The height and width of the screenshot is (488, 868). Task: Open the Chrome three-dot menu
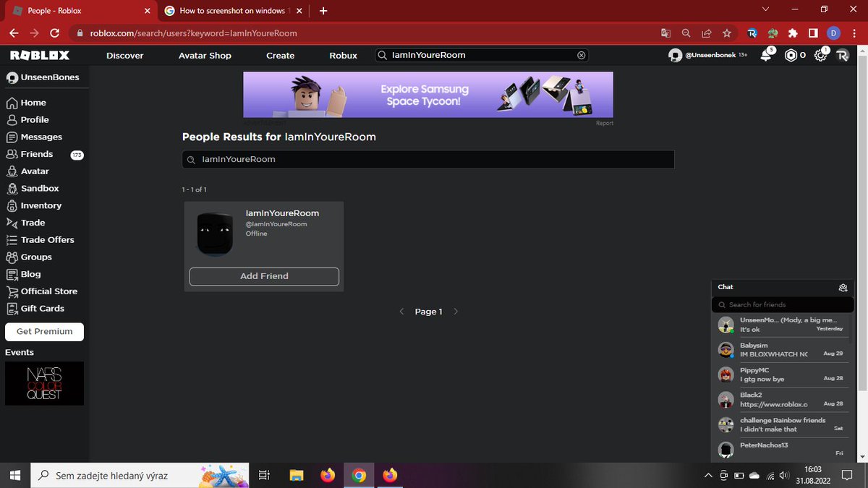click(853, 33)
